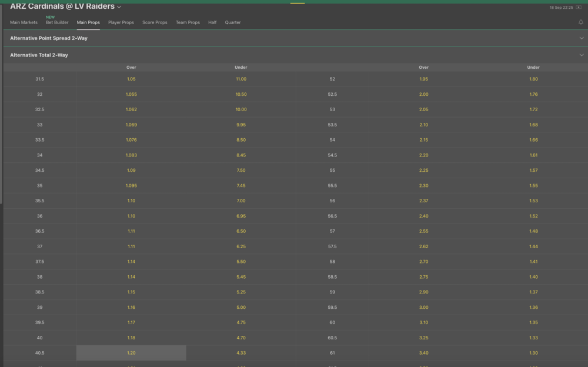Open the Bet Builder tab
This screenshot has height=367, width=588.
[57, 22]
